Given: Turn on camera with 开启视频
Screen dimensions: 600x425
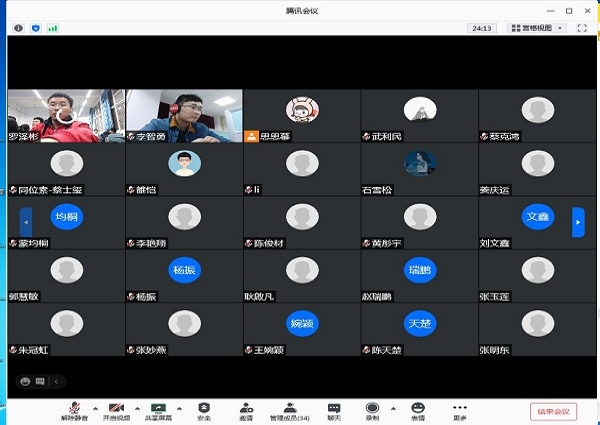Looking at the screenshot, I should coord(116,410).
